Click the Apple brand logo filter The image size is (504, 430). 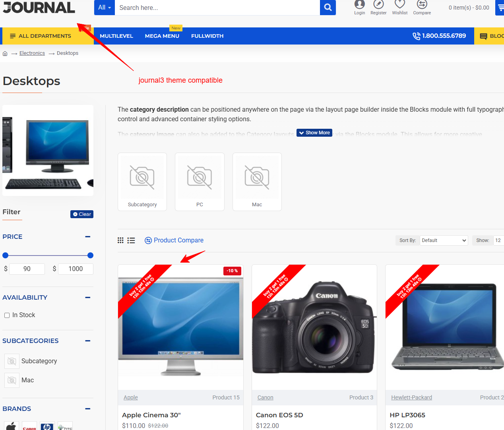[12, 426]
